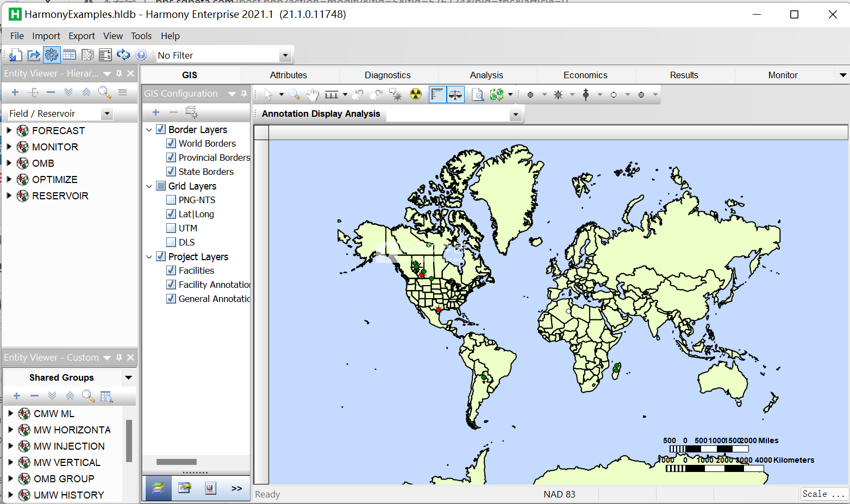The image size is (850, 504).
Task: Close the Entity Viewer - Hierarchy panel
Action: coord(130,73)
